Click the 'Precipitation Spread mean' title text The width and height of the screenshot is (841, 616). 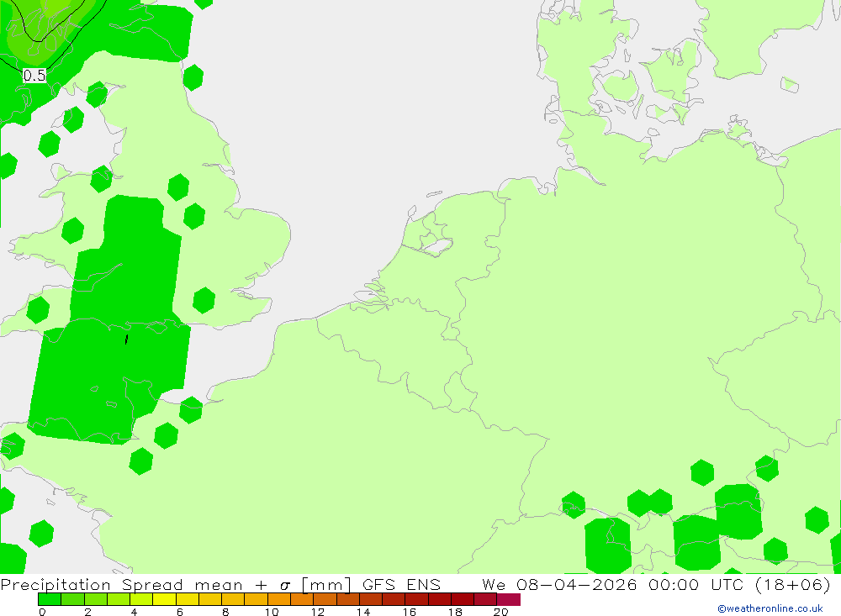(x=122, y=584)
